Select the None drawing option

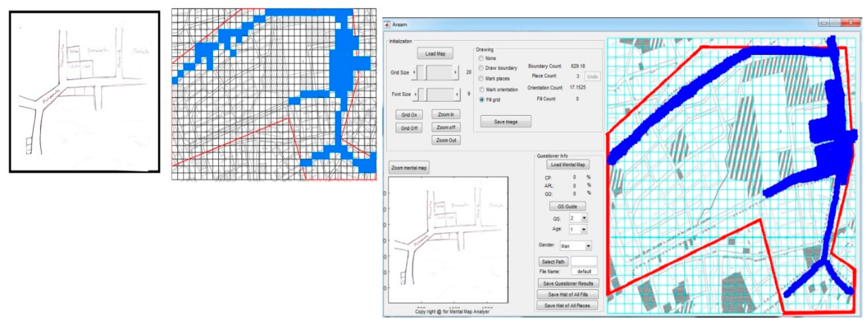481,58
